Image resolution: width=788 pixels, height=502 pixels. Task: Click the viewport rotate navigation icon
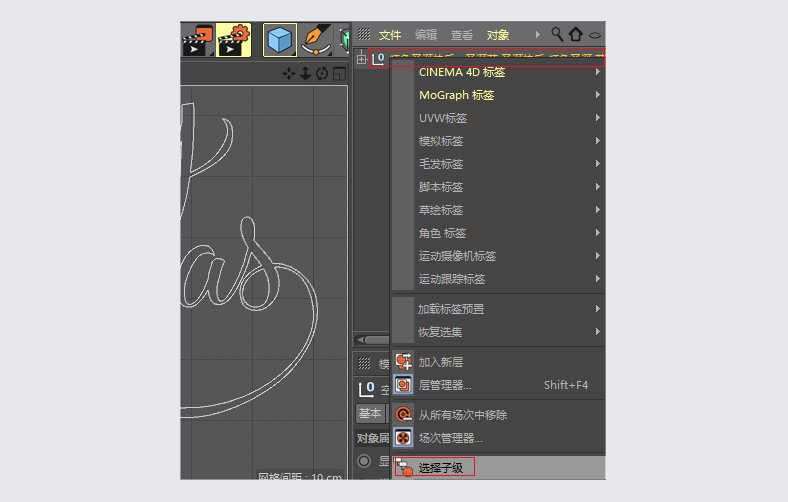pos(322,74)
